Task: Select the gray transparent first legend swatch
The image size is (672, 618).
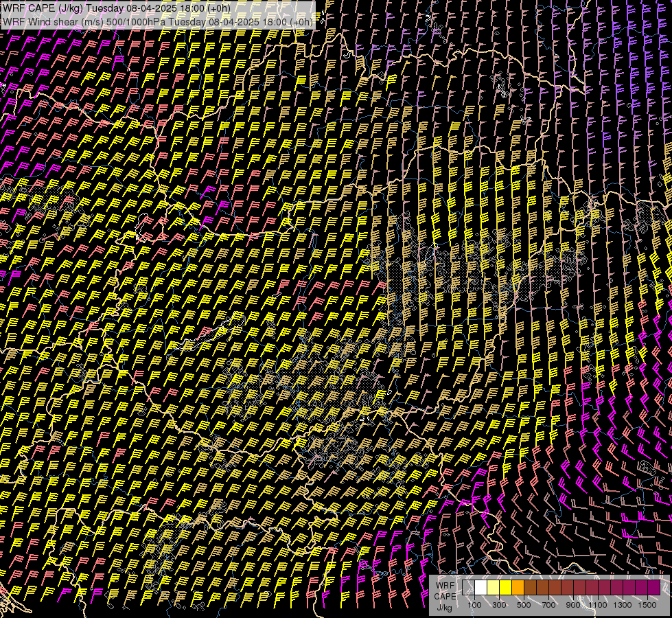Action: (468, 587)
